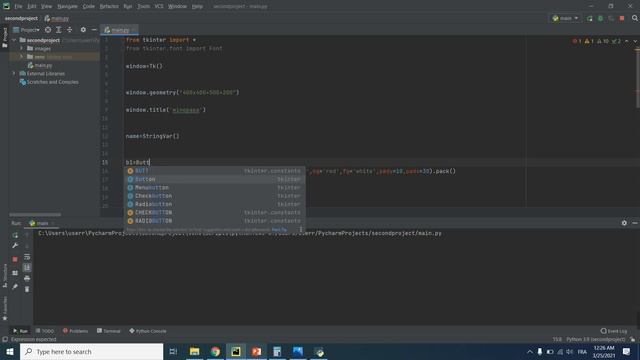Open Search Everywhere magnifier icon
This screenshot has width=640, height=360.
[635, 18]
